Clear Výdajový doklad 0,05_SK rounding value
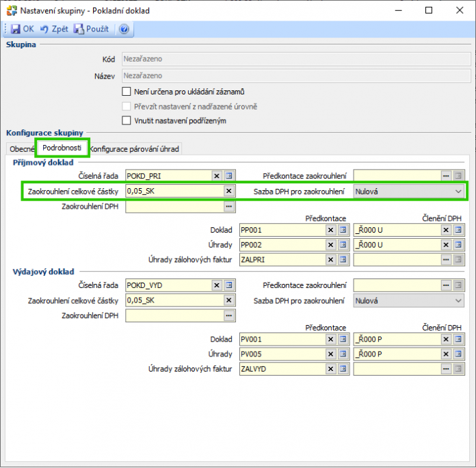The image size is (476, 468). click(x=229, y=300)
